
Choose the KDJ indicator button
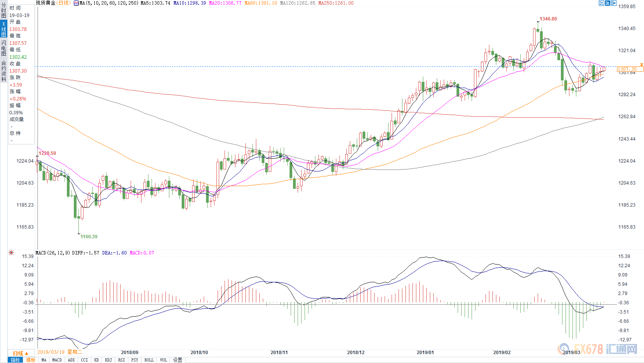108,360
